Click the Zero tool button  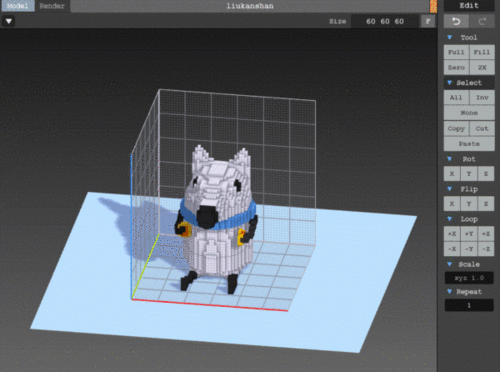click(456, 67)
